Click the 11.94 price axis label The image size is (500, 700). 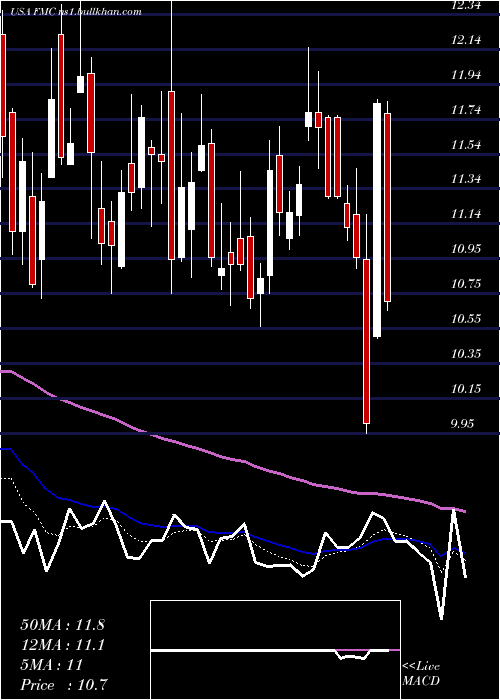click(466, 75)
